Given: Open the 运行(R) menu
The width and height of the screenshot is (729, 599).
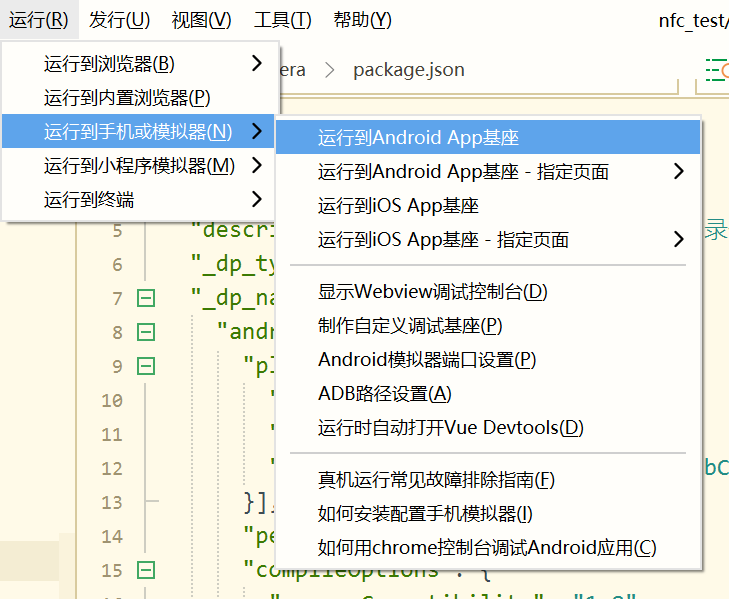Looking at the screenshot, I should pos(39,20).
